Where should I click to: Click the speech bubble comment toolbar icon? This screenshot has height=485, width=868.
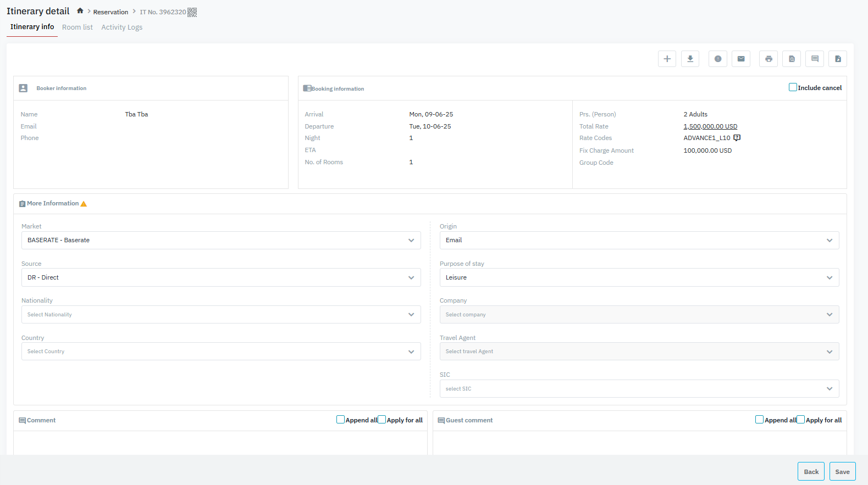coord(815,59)
